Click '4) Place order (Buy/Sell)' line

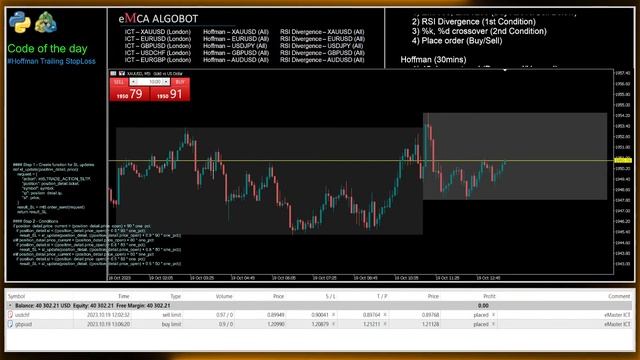(457, 41)
